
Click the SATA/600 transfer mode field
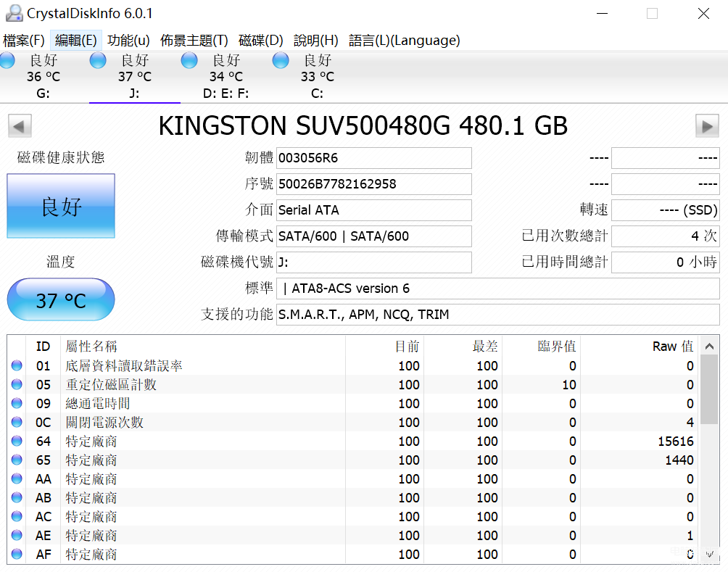[x=373, y=236]
